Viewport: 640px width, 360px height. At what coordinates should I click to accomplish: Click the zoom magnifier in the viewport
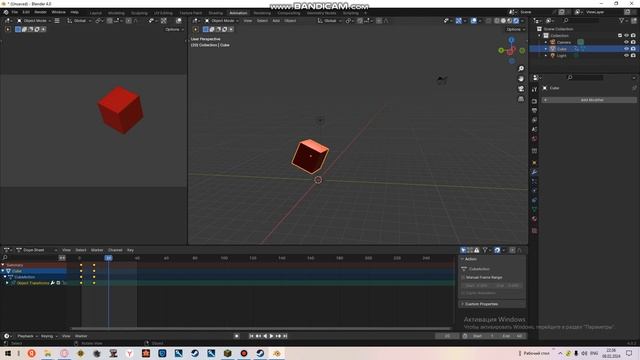521,69
